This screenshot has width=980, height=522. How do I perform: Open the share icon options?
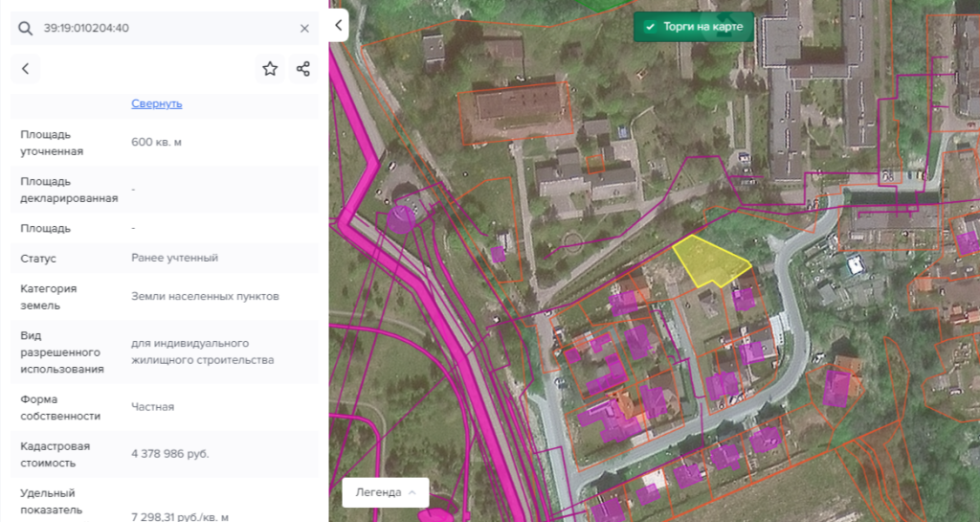(302, 69)
